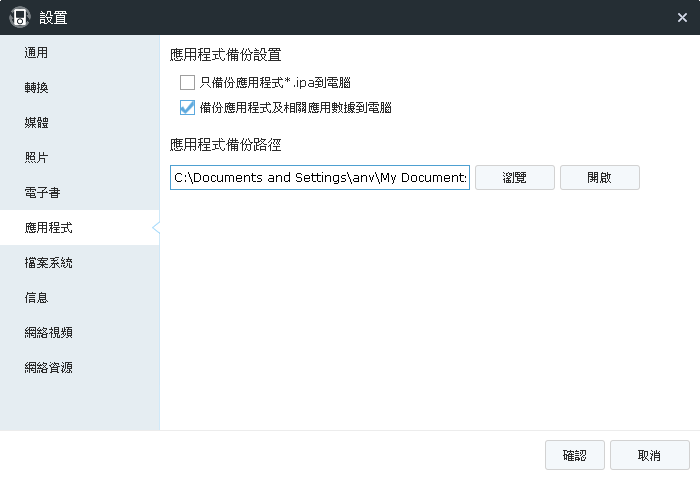Viewport: 700px width, 480px height.
Task: Select the 網絡資源 sidebar item
Action: click(x=49, y=367)
